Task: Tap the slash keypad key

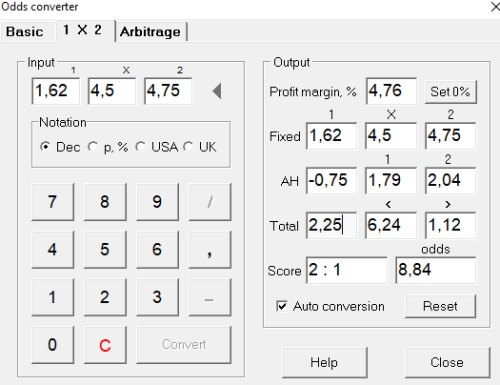Action: click(x=210, y=201)
